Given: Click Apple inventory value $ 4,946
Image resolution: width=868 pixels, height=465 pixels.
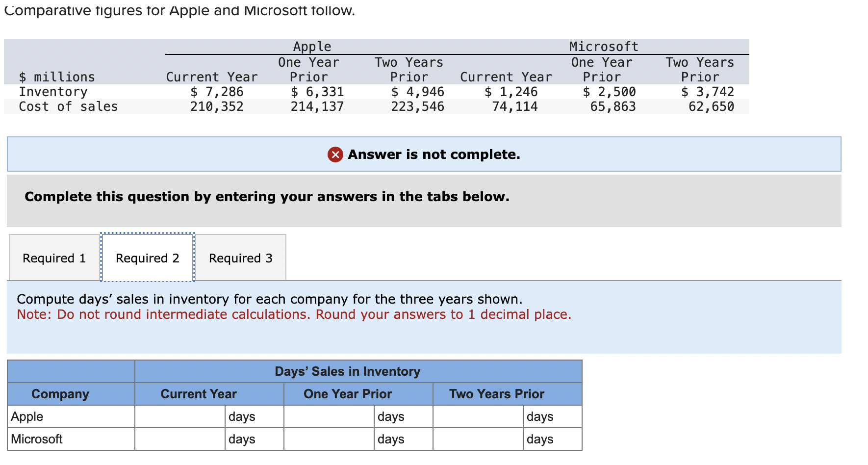Looking at the screenshot, I should (418, 92).
